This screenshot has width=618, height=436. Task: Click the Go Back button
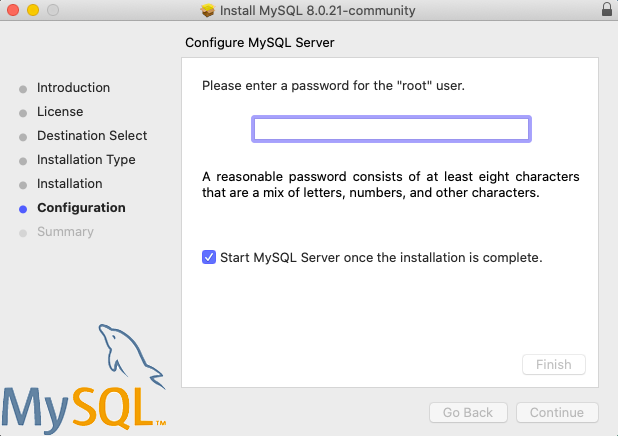click(x=468, y=412)
